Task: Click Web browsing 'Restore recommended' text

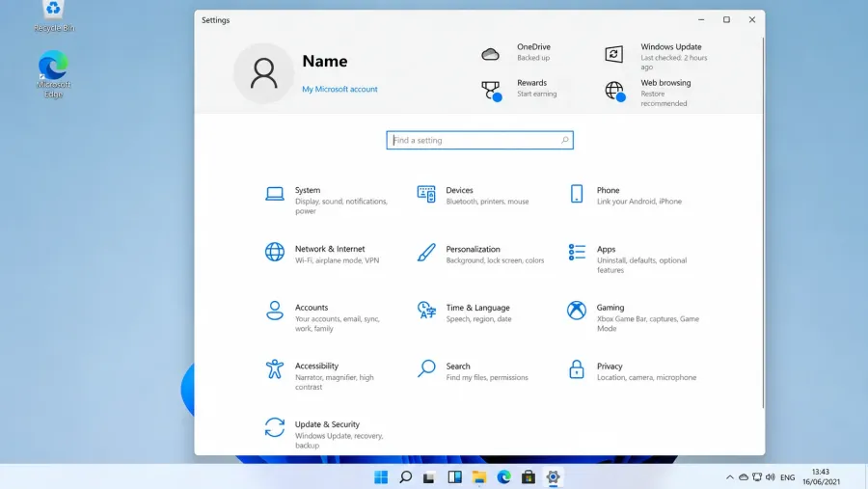Action: 664,98
